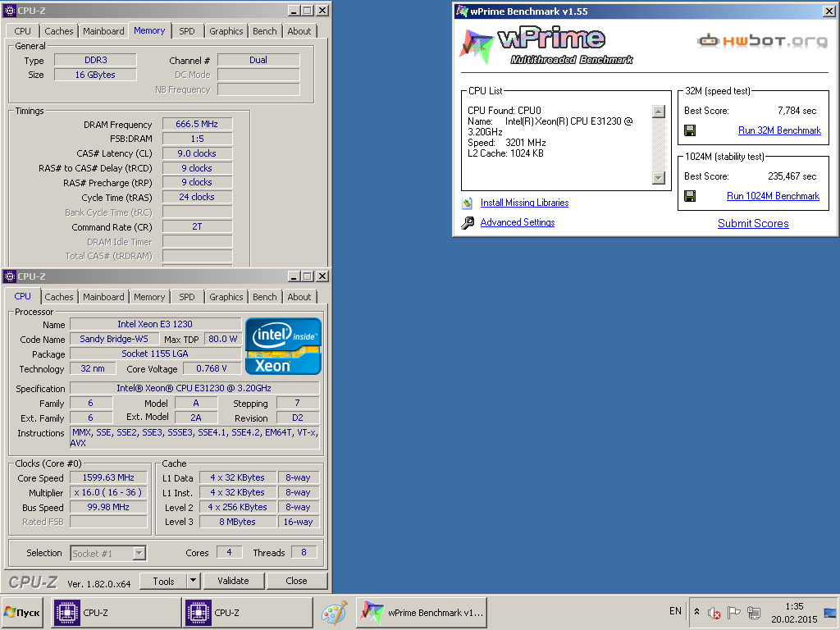Open the first CPU-Z taskbar item
840x630 pixels.
pos(116,612)
